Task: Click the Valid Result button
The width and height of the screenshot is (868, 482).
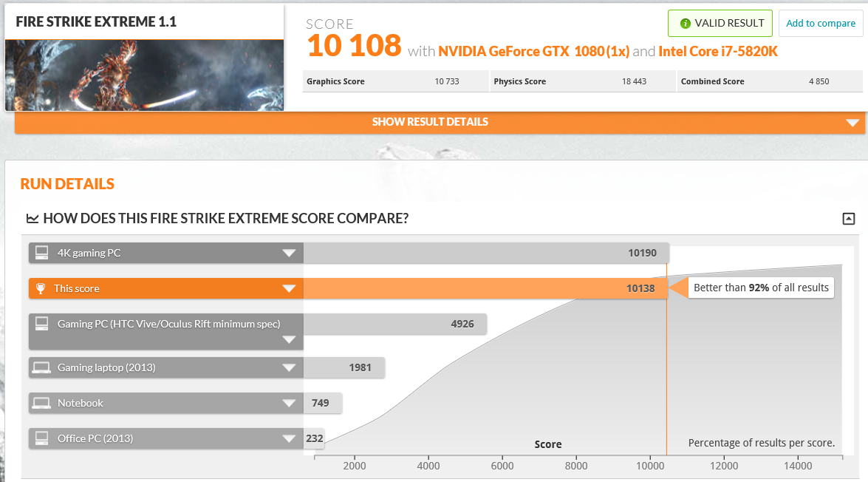Action: (720, 23)
